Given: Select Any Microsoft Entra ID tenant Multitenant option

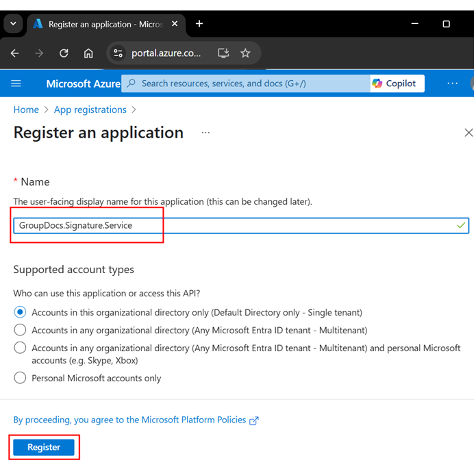Looking at the screenshot, I should (x=21, y=330).
